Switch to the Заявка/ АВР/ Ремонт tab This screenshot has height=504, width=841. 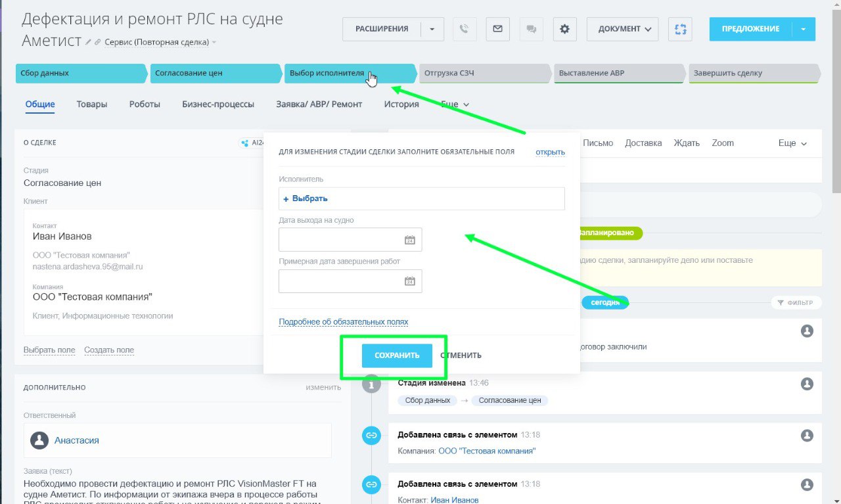319,104
